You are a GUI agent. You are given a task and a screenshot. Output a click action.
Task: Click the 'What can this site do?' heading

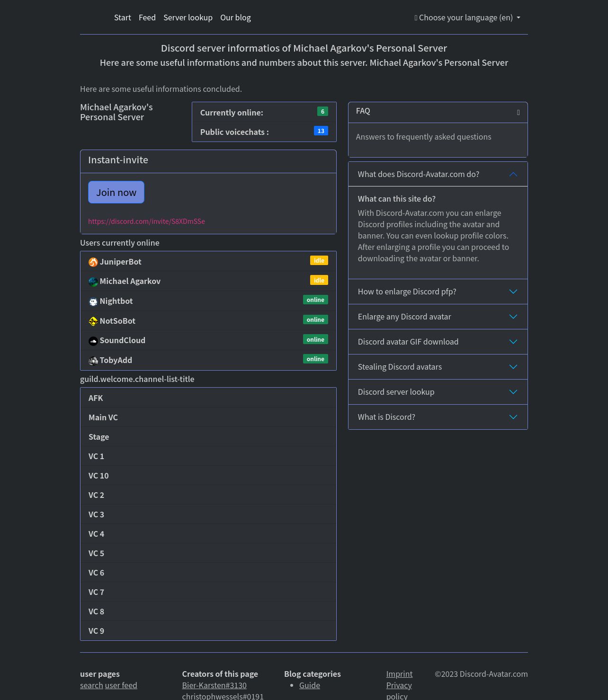[x=397, y=199]
